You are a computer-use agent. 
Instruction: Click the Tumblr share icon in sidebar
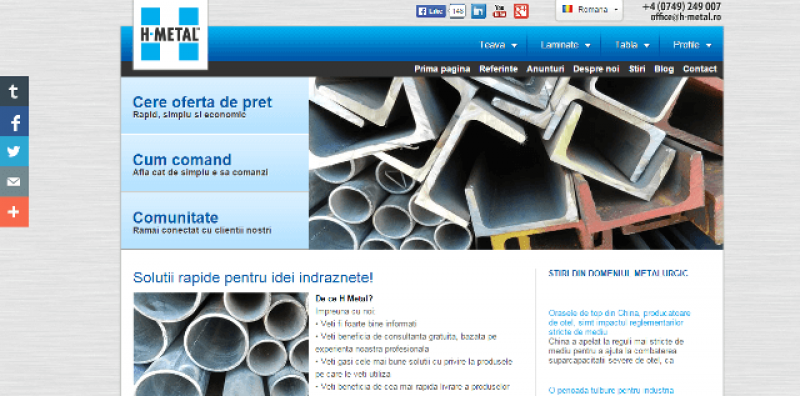(x=14, y=91)
